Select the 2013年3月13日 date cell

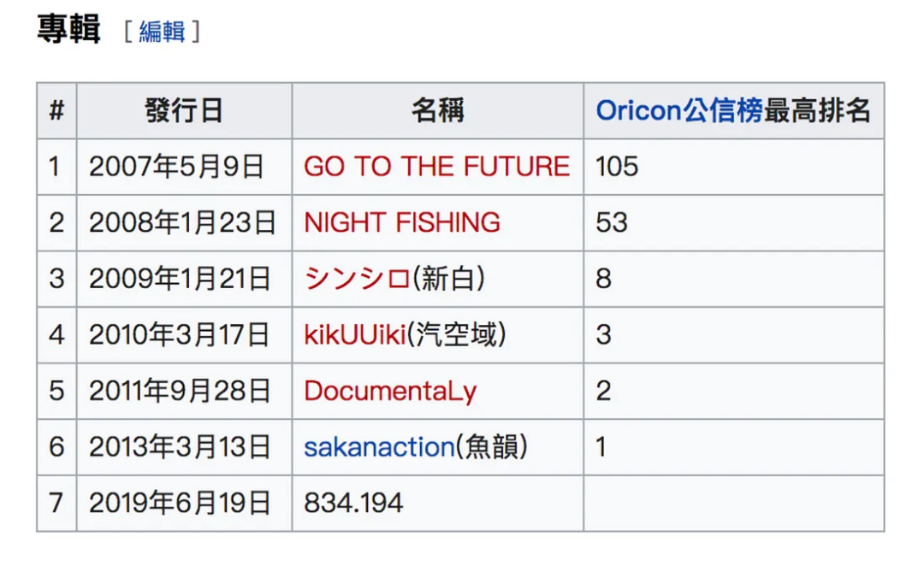(x=180, y=446)
